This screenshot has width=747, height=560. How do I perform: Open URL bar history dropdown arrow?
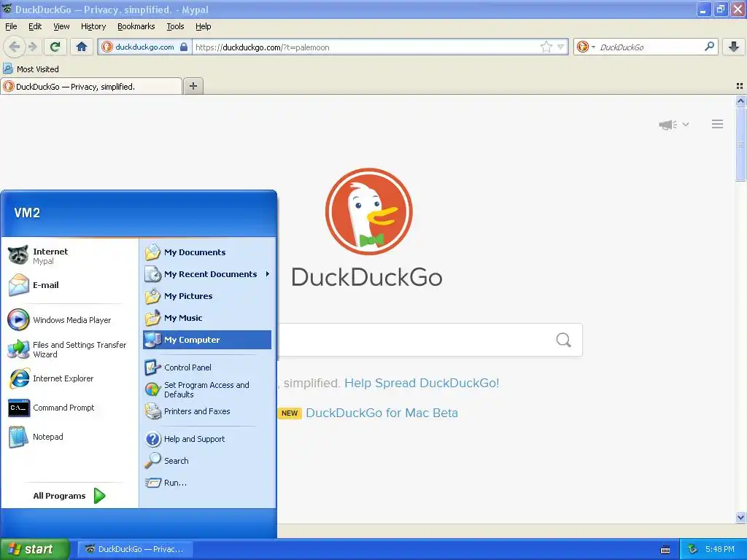[561, 47]
